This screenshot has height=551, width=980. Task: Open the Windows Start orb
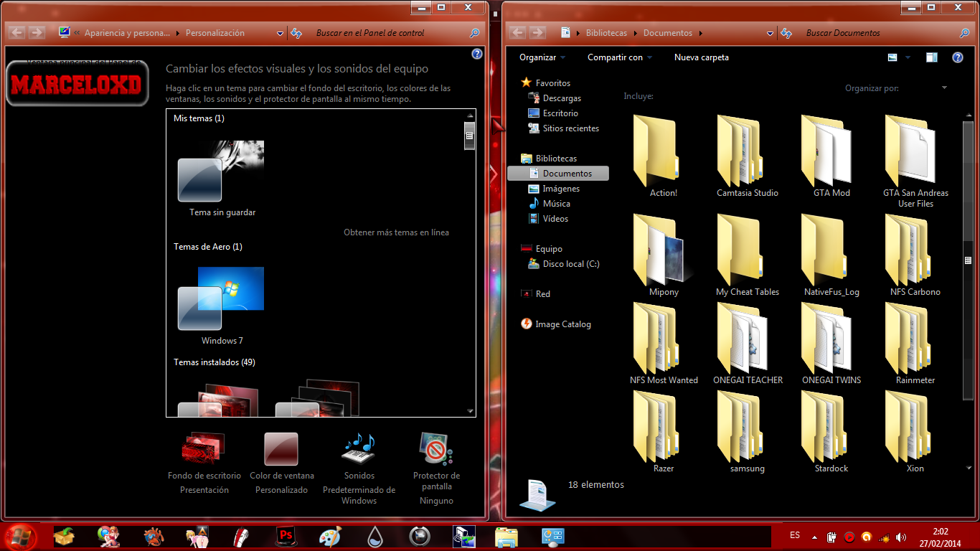pyautogui.click(x=20, y=536)
